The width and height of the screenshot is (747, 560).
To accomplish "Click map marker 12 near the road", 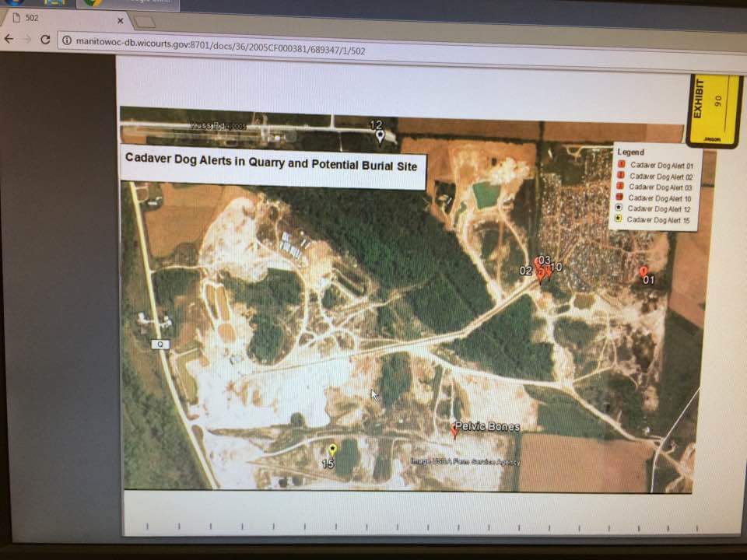I will click(381, 137).
